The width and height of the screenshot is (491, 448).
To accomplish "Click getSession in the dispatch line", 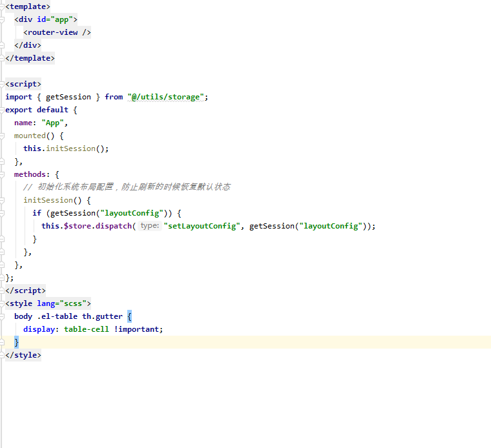I will 272,226.
